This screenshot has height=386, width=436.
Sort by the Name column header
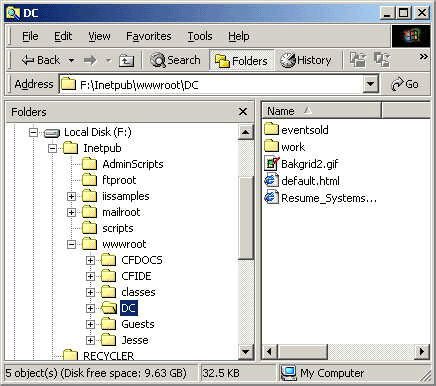[322, 111]
